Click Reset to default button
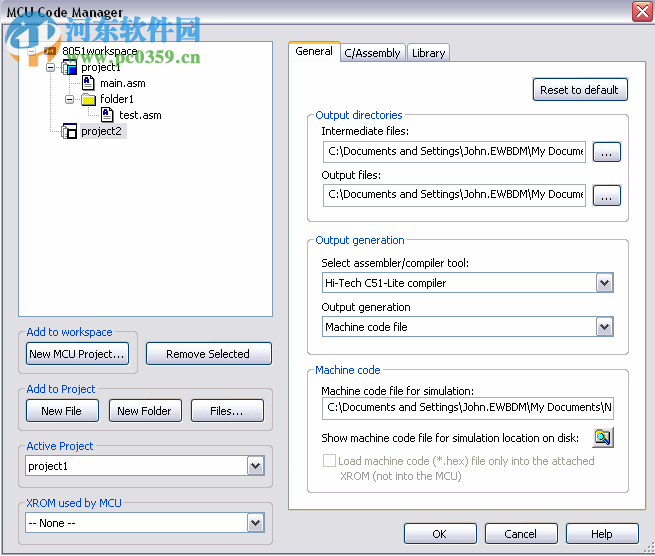 (x=580, y=90)
